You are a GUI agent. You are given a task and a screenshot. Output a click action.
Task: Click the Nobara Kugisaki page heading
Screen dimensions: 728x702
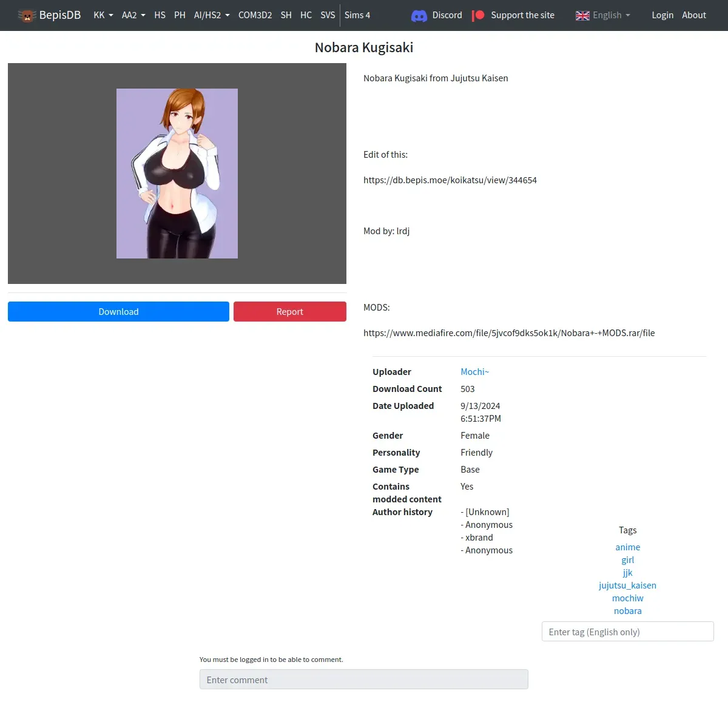[x=364, y=47]
